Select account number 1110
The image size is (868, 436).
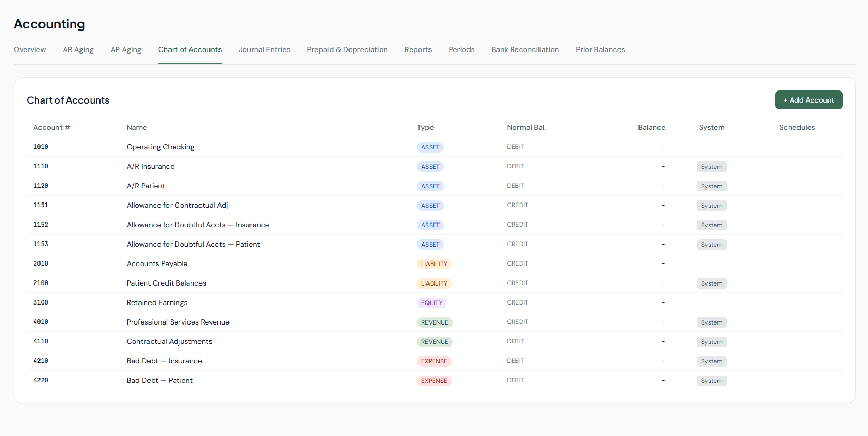tap(41, 166)
